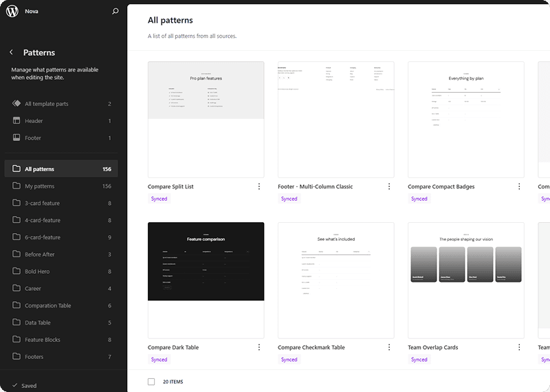The height and width of the screenshot is (392, 550).
Task: Open actions menu for Compare Compact Badges
Action: point(519,186)
